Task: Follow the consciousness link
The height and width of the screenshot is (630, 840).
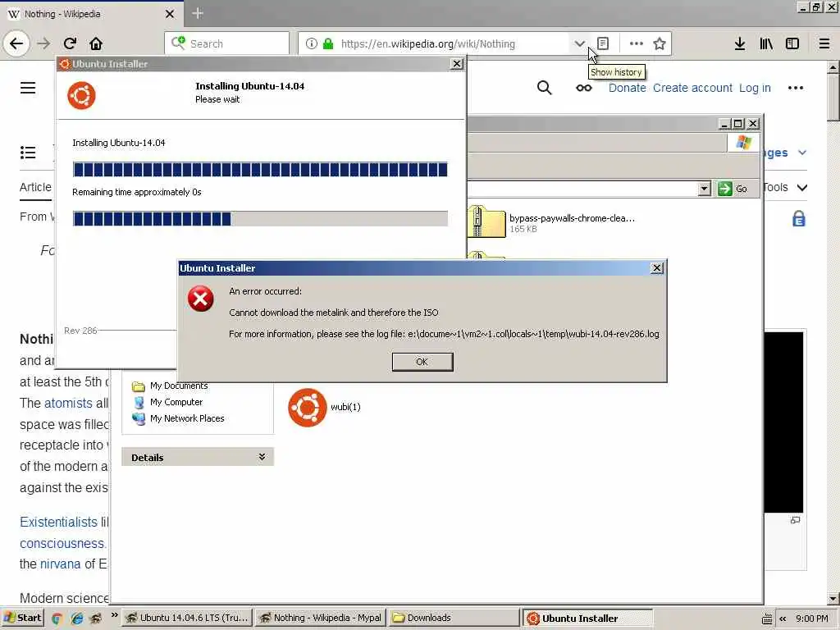Action: tap(62, 543)
